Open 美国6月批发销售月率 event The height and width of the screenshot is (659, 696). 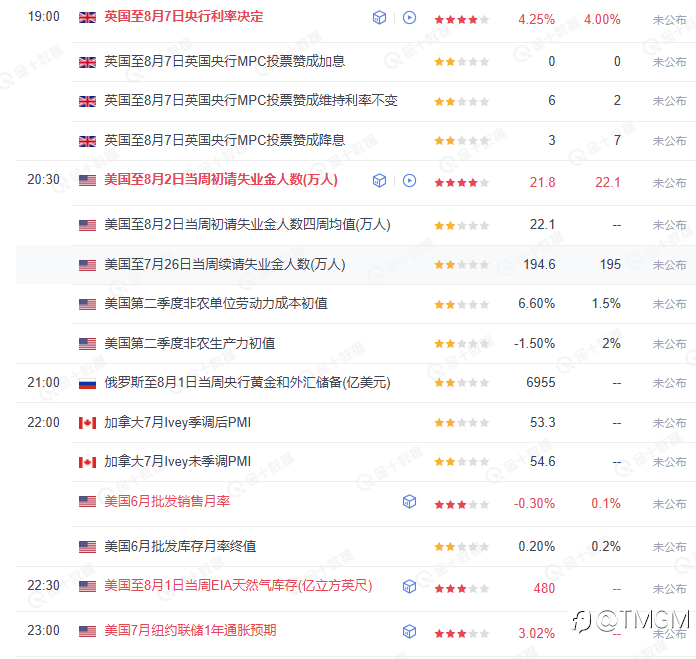tap(167, 501)
